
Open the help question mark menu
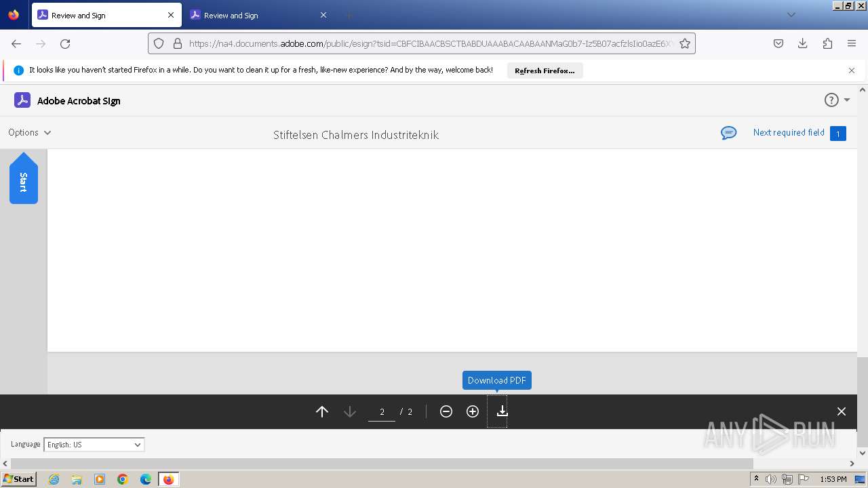pyautogui.click(x=837, y=100)
